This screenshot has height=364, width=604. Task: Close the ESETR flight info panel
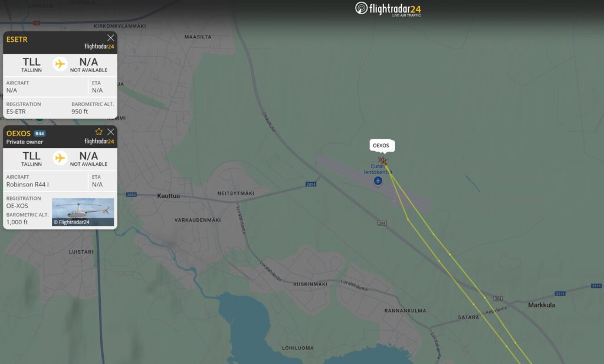click(x=110, y=38)
